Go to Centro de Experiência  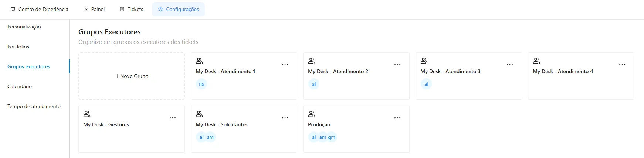click(39, 9)
